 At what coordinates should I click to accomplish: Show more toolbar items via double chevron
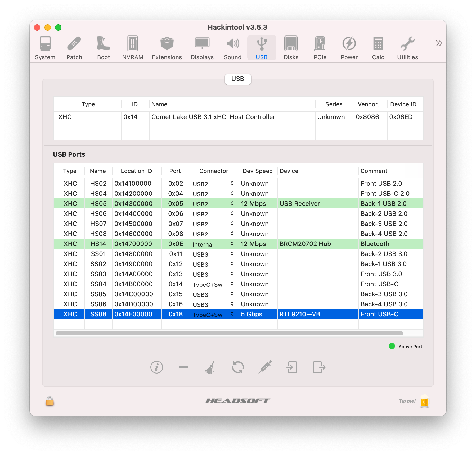pos(439,43)
